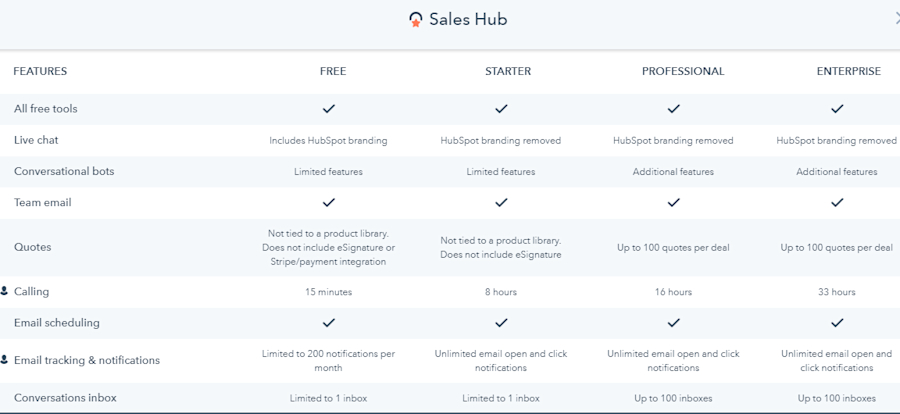Click the Calling feature label

pyautogui.click(x=32, y=292)
